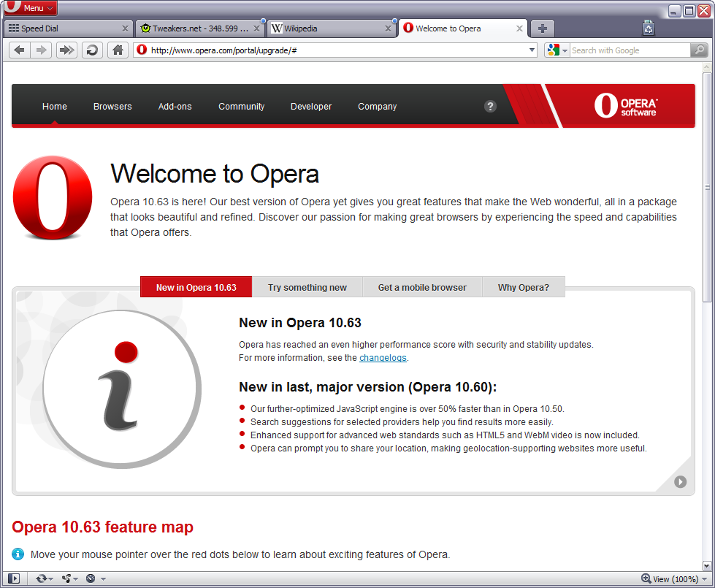Viewport: 715px width, 588px height.
Task: Open the View zoom dropdown arrow
Action: (x=705, y=579)
